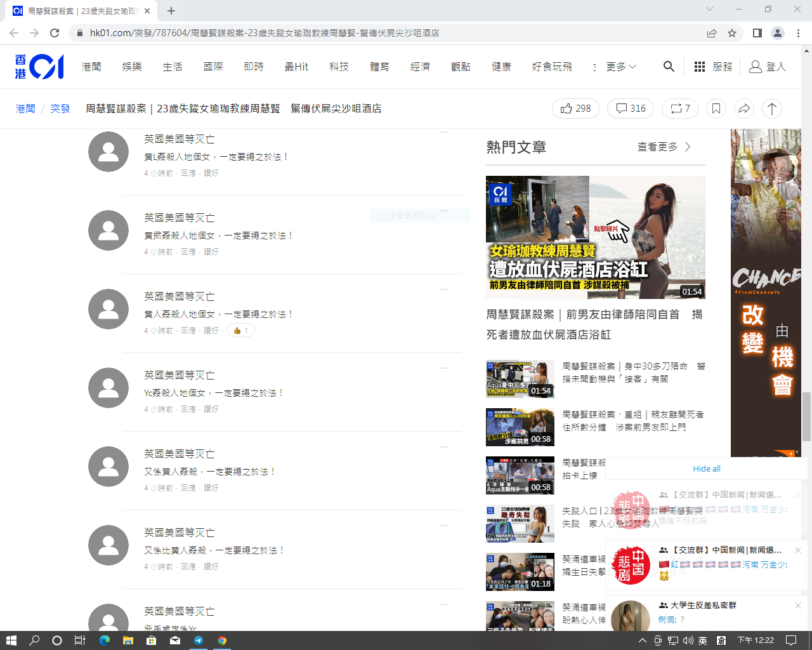Play the 周慧賢 hot article video thumbnail
This screenshot has height=650, width=812.
[595, 237]
